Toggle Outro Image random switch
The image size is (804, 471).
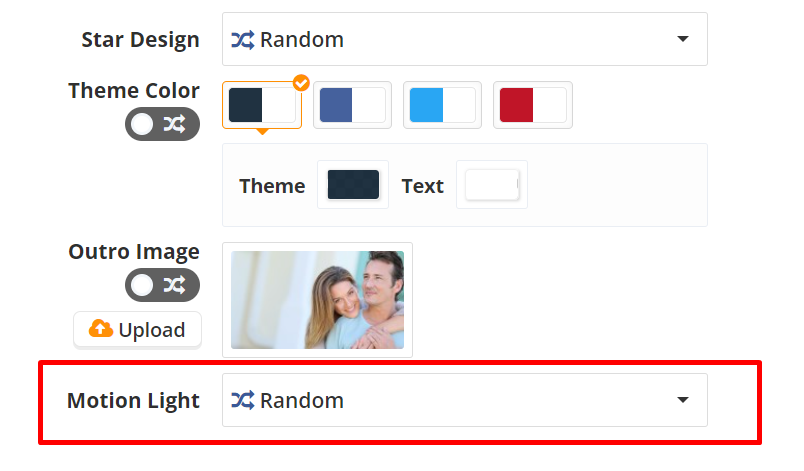point(162,285)
